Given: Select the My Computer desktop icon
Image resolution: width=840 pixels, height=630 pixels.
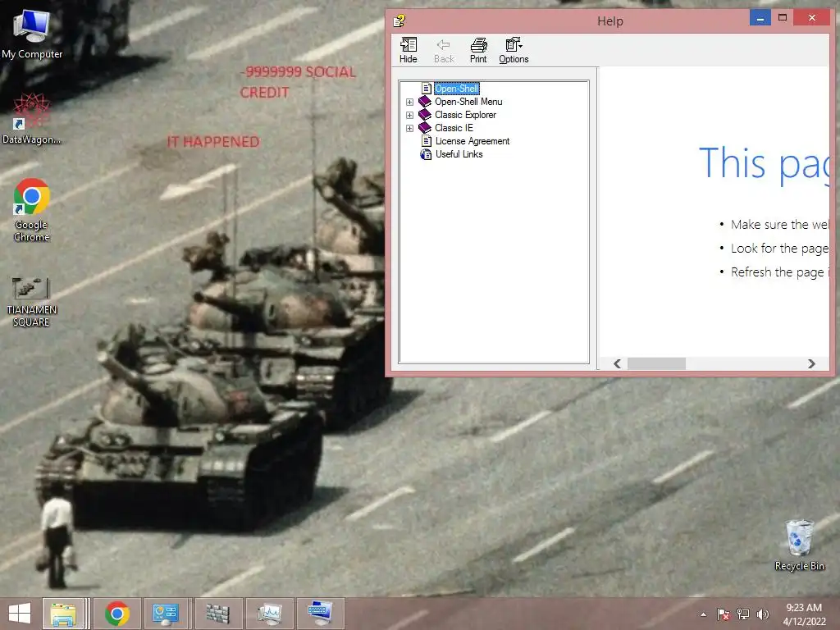Looking at the screenshot, I should (32, 34).
